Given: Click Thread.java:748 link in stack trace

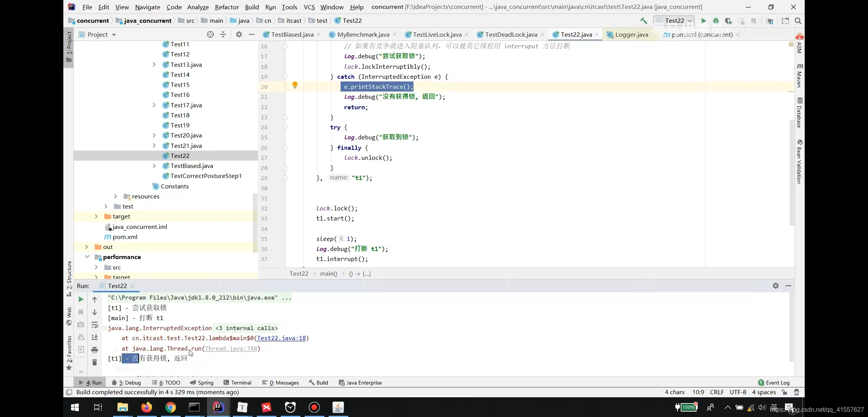Looking at the screenshot, I should 230,348.
